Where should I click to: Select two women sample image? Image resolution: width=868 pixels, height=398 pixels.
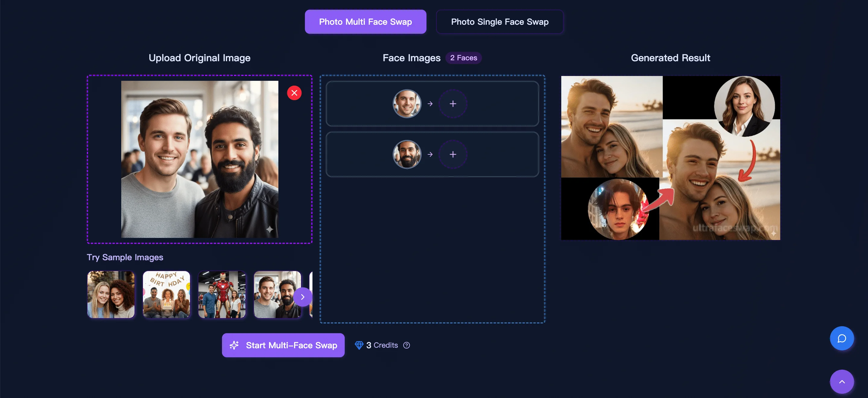click(x=111, y=295)
